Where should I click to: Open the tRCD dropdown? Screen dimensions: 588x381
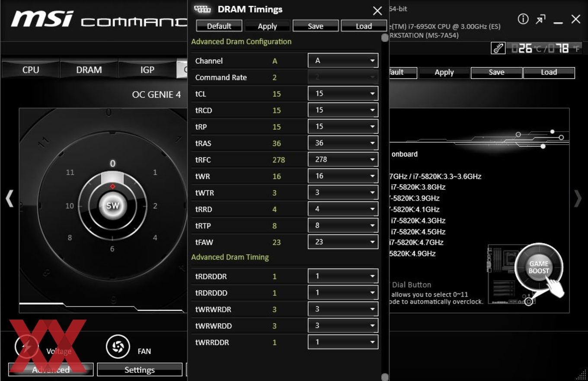(343, 110)
